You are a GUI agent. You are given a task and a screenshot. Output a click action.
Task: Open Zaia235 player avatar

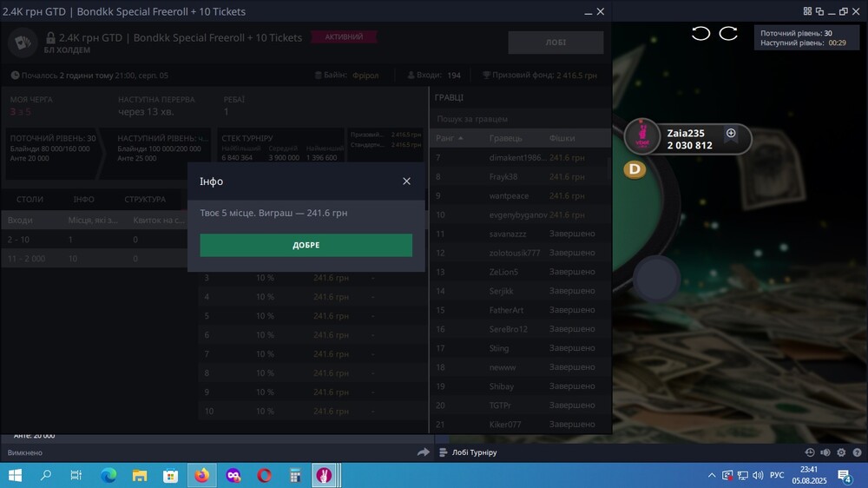tap(642, 136)
